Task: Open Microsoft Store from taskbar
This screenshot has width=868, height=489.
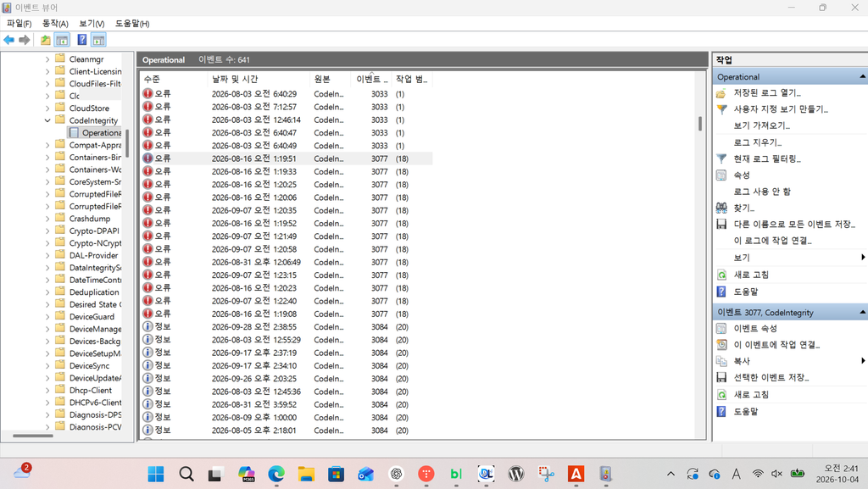Action: [x=336, y=474]
